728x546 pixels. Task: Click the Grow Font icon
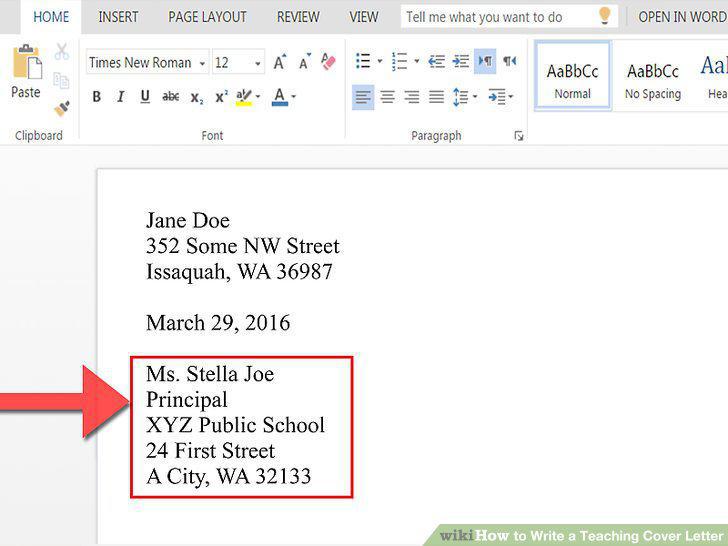pyautogui.click(x=280, y=62)
